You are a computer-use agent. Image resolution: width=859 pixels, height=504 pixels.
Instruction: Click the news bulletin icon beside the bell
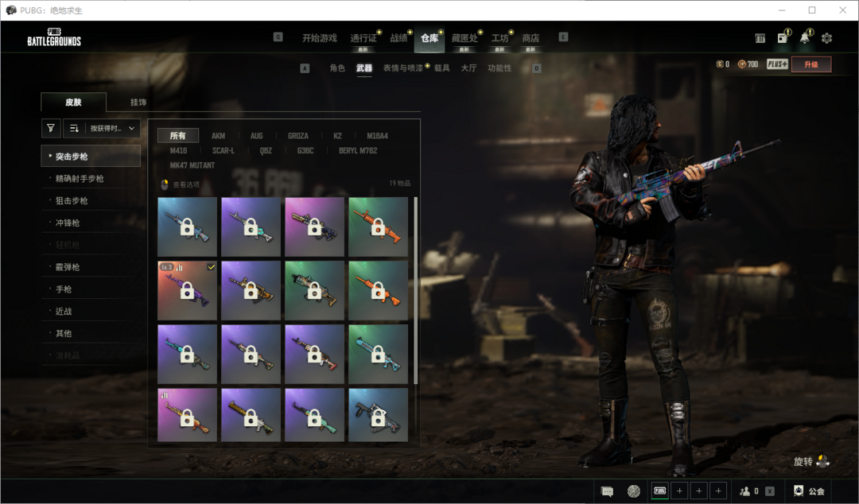click(x=783, y=38)
